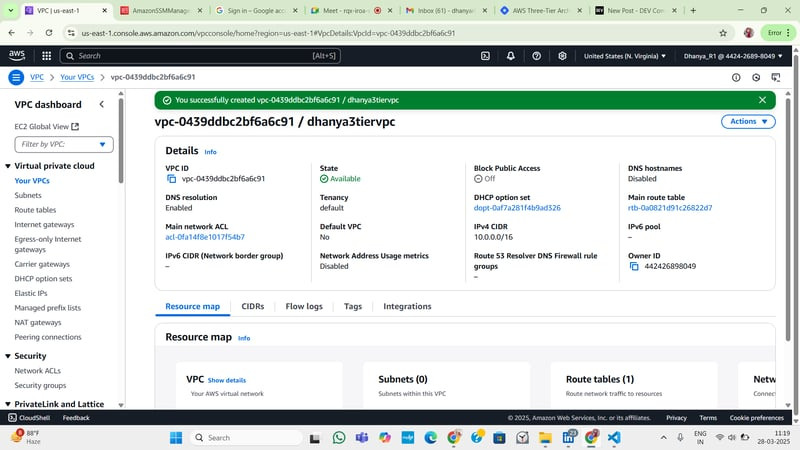Click the Your VPCs breadcrumb link
Screen dimensions: 800x450
tap(77, 77)
